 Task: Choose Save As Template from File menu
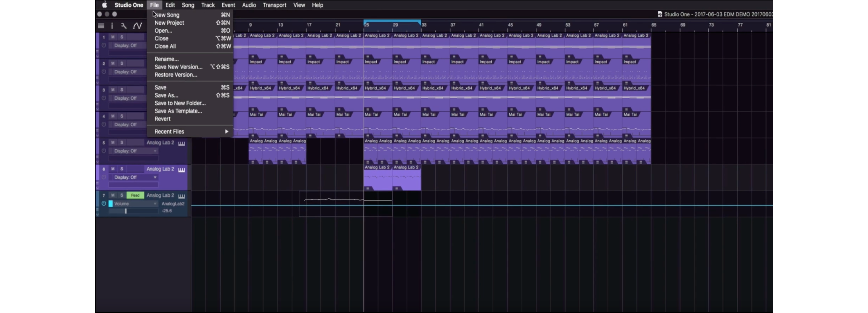click(190, 111)
